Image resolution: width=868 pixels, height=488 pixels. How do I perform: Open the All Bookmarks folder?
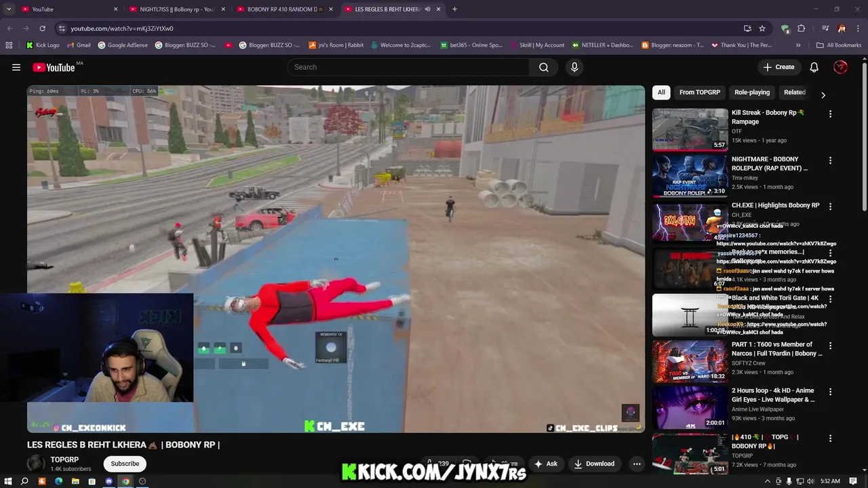[839, 45]
